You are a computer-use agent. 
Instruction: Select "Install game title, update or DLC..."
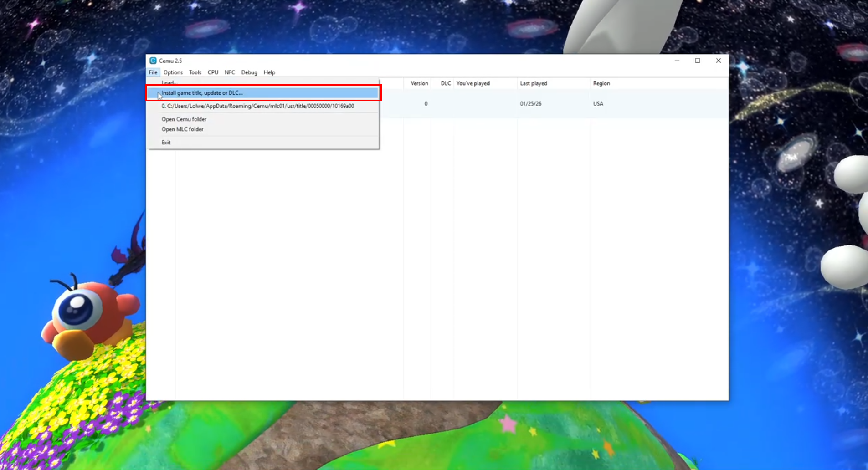coord(202,92)
